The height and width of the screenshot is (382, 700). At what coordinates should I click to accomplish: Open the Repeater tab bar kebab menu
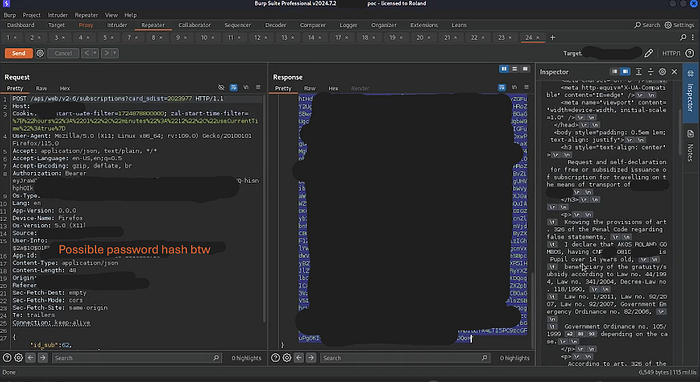(x=694, y=37)
